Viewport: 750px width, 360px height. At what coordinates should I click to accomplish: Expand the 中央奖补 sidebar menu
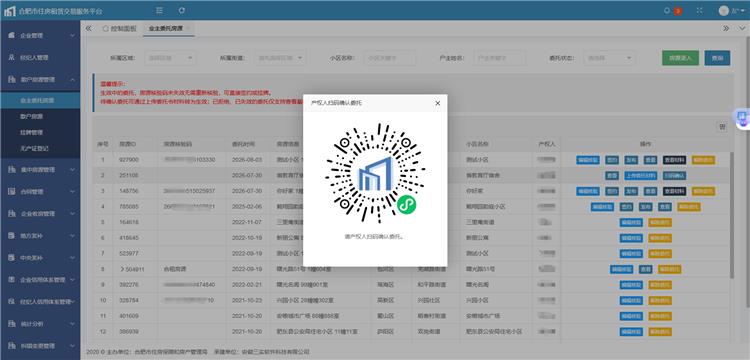pos(40,258)
